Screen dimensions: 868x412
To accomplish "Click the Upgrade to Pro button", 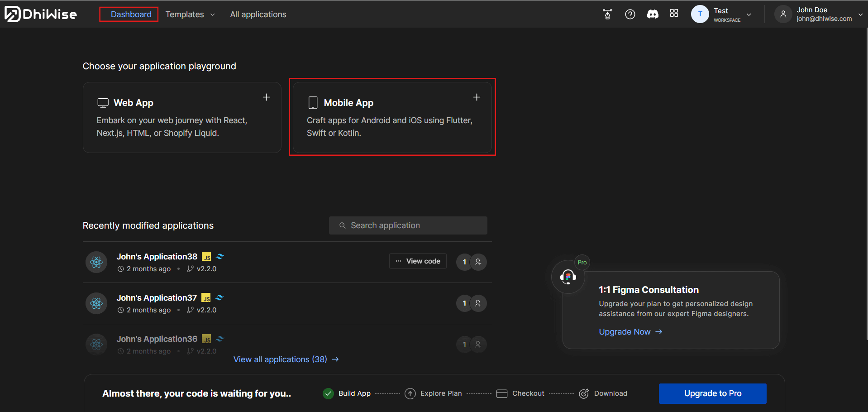I will coord(712,393).
